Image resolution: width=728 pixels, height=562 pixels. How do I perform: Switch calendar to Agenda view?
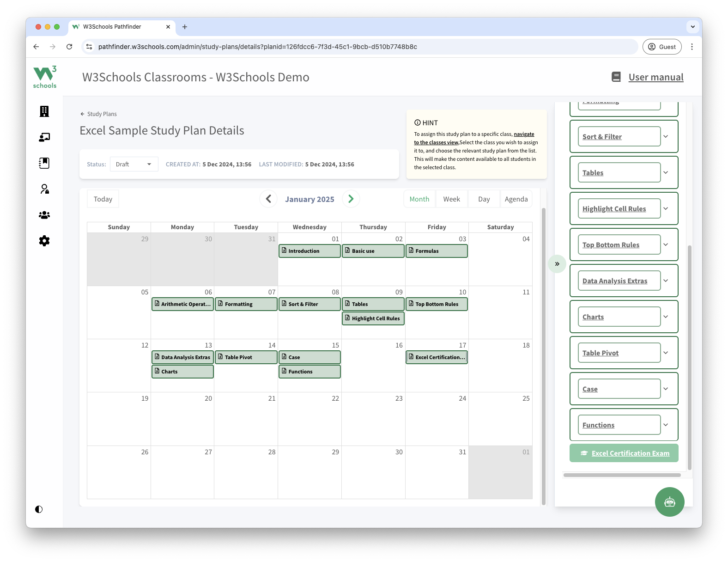pos(516,199)
